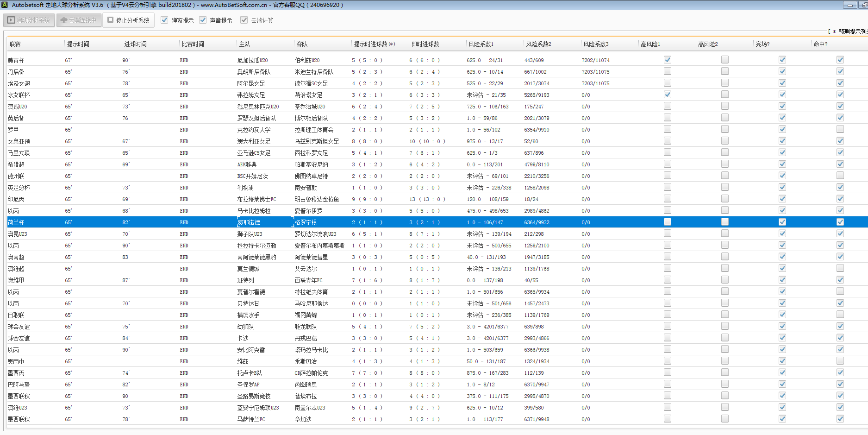Disable the 弹窗提示 checkbox

point(164,20)
